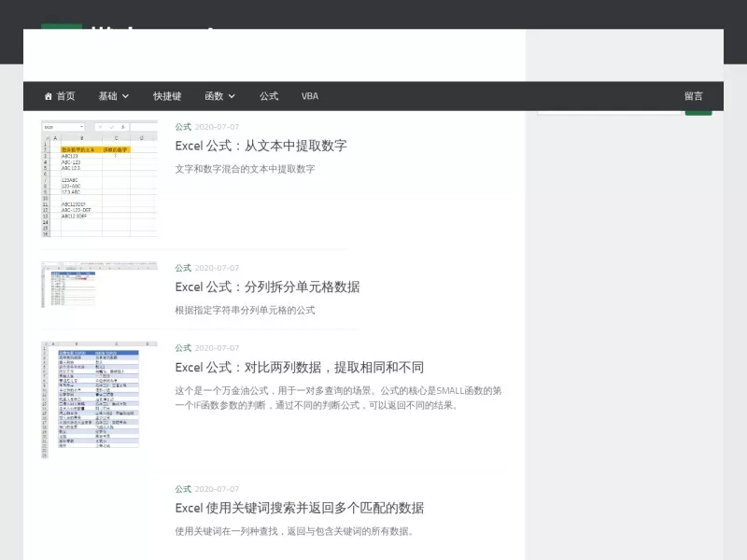Click 公式 category tag above 对比两列数据
The width and height of the screenshot is (747, 560).
183,348
